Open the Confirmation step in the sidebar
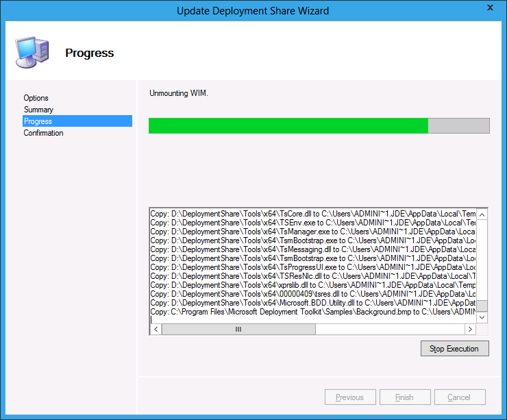The image size is (507, 420). coord(43,133)
